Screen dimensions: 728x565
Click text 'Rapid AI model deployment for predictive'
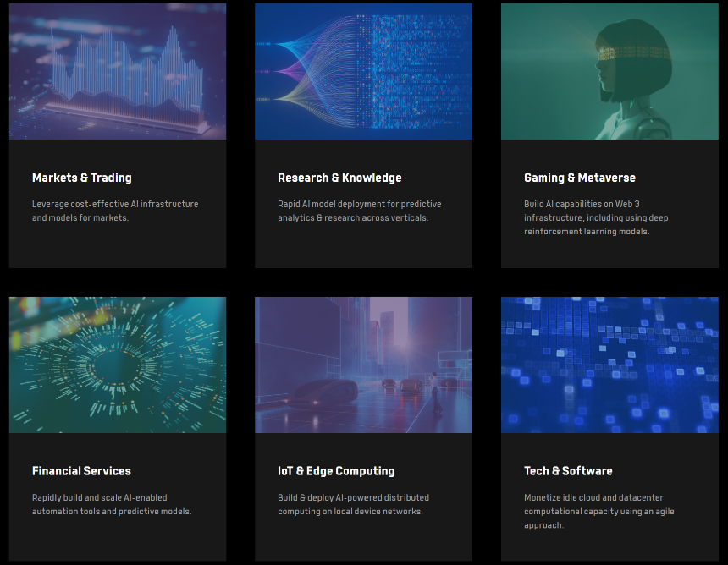360,204
